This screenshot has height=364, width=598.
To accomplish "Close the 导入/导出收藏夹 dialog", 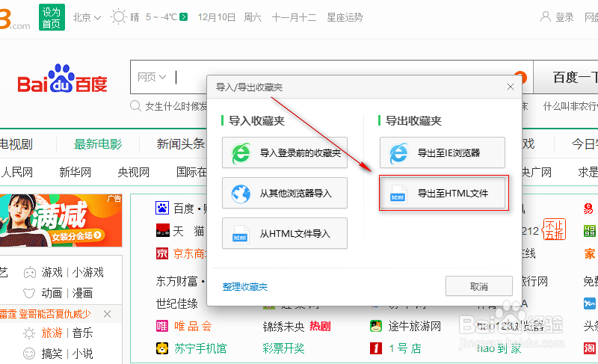I will tap(511, 87).
